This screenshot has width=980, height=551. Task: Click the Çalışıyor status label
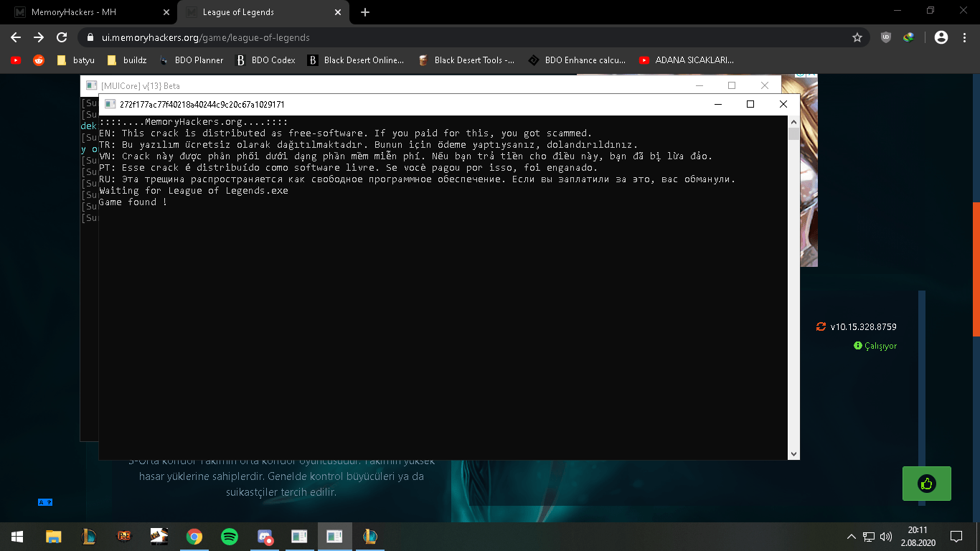[x=875, y=346]
